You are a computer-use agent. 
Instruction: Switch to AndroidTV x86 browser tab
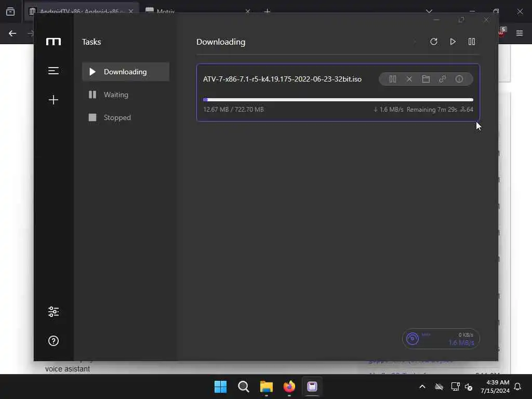(82, 11)
